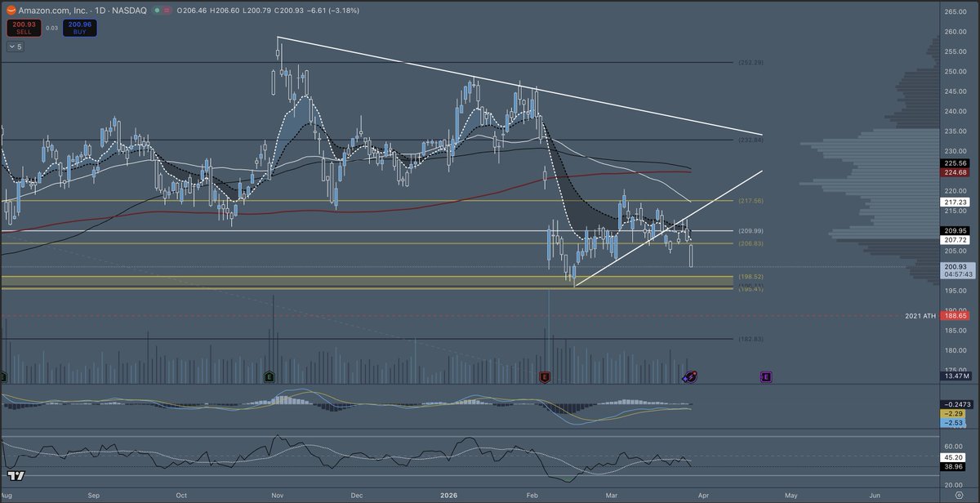Click the Amazon logo icon beside the symbol name
This screenshot has height=503, width=980.
[x=11, y=10]
